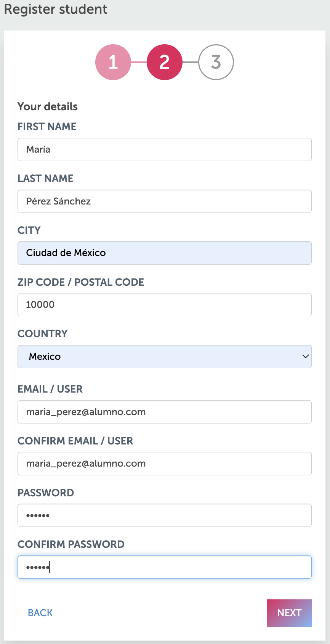Click the CONFIRM PASSWORD label text

coord(71,544)
